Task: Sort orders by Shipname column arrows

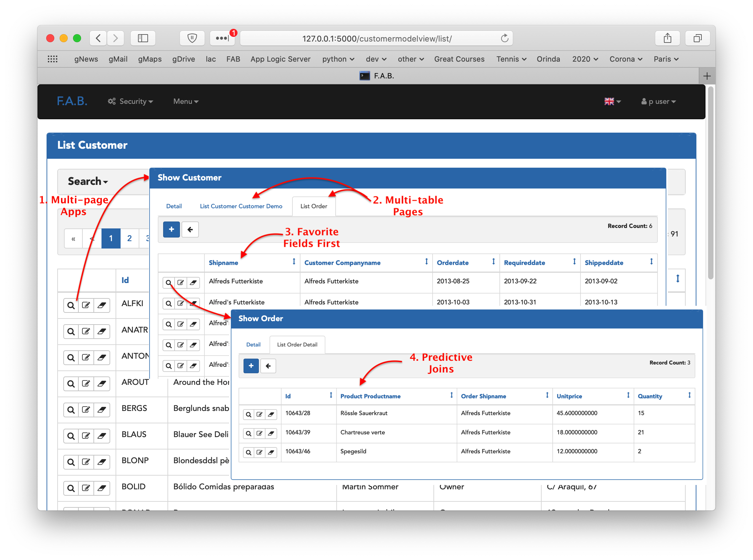Action: (294, 262)
